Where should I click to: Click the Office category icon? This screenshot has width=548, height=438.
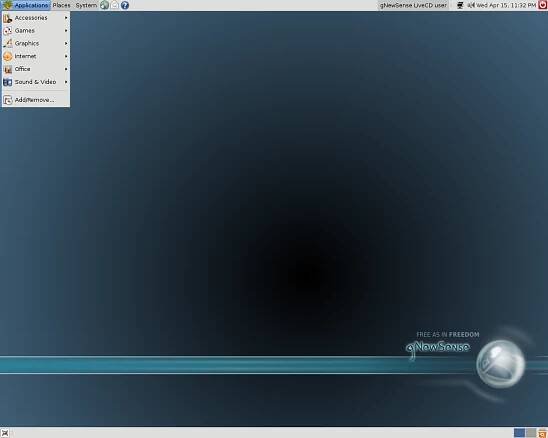[x=8, y=69]
